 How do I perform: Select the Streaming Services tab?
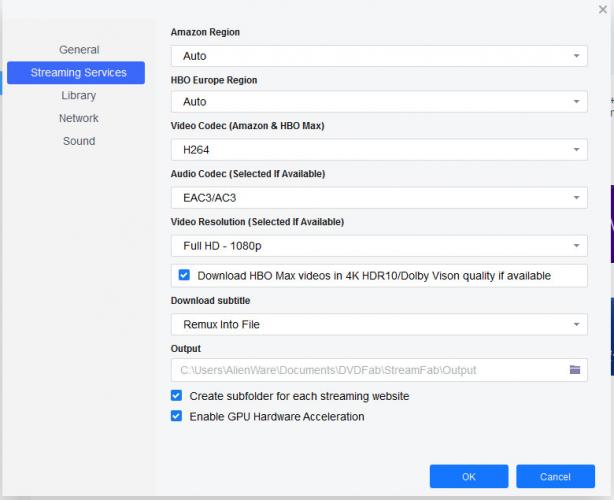pos(76,73)
